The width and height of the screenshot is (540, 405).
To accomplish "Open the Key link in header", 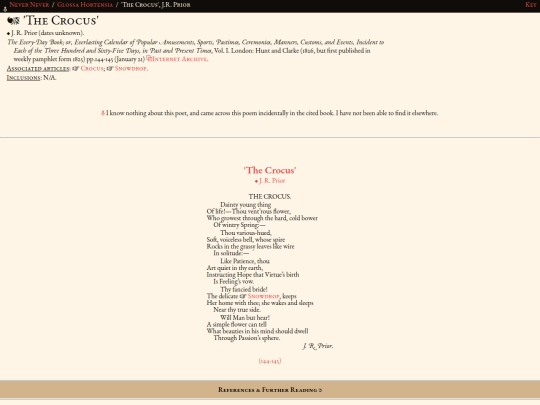I will 531,5.
